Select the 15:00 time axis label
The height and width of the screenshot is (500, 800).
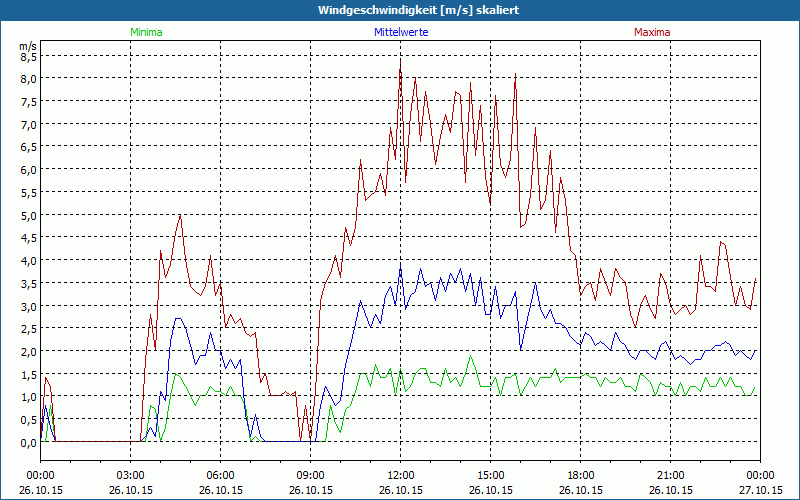coord(491,475)
